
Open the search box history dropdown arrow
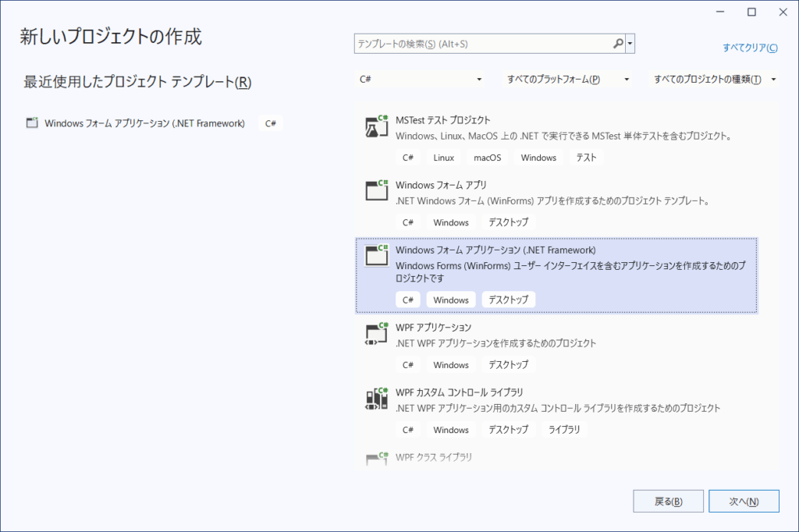[630, 44]
